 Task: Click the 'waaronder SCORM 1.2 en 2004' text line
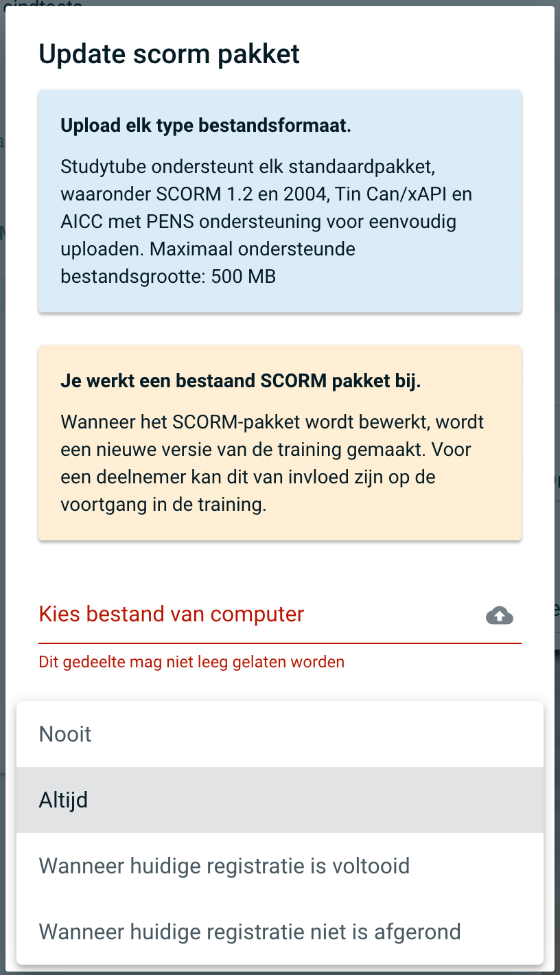[x=266, y=195]
